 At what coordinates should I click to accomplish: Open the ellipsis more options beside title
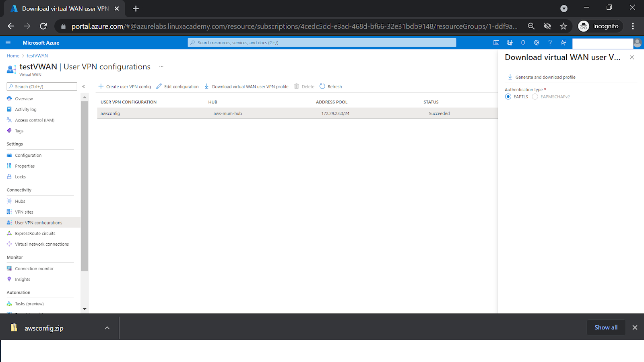[161, 67]
